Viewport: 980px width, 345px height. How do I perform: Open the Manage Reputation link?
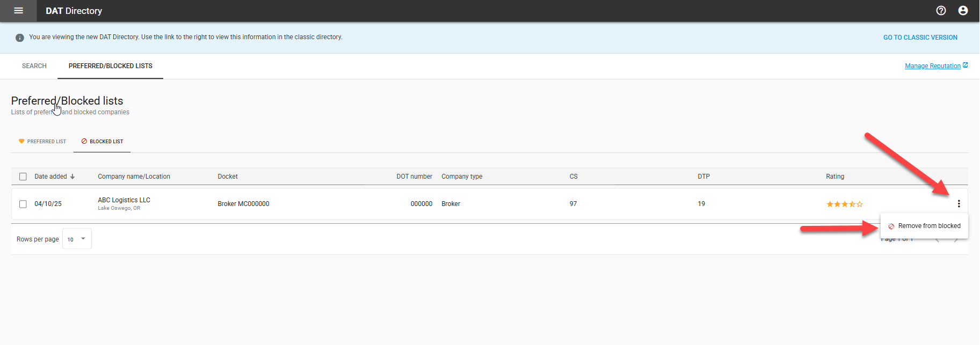[x=933, y=66]
